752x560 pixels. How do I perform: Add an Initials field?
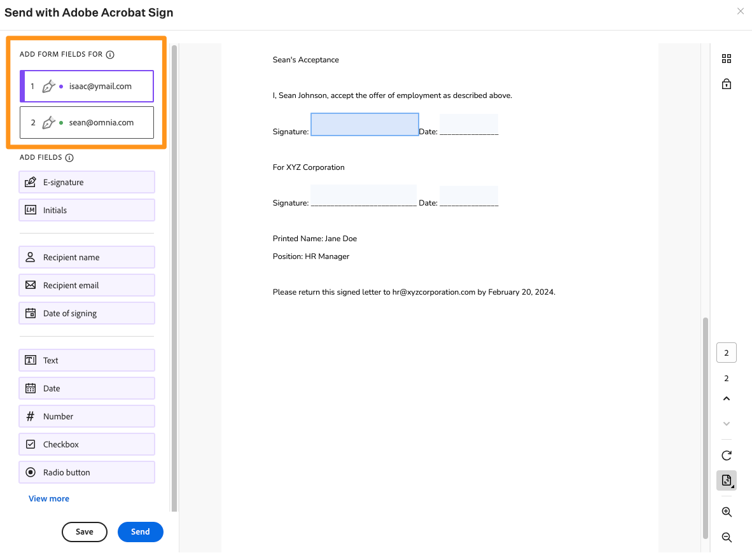point(87,210)
